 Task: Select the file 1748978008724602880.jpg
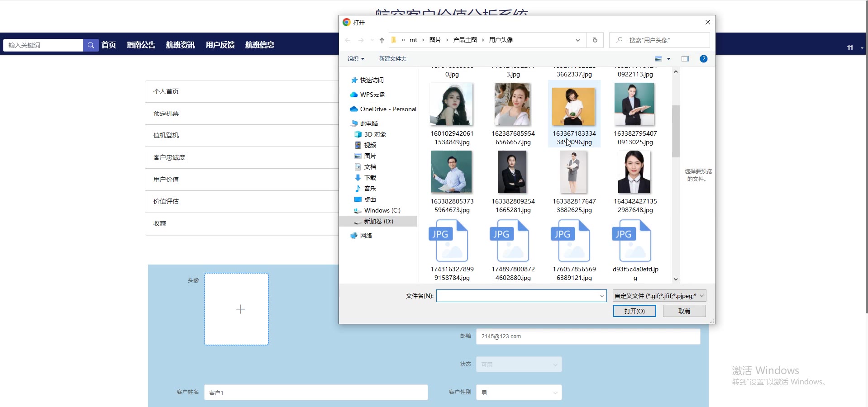point(513,250)
